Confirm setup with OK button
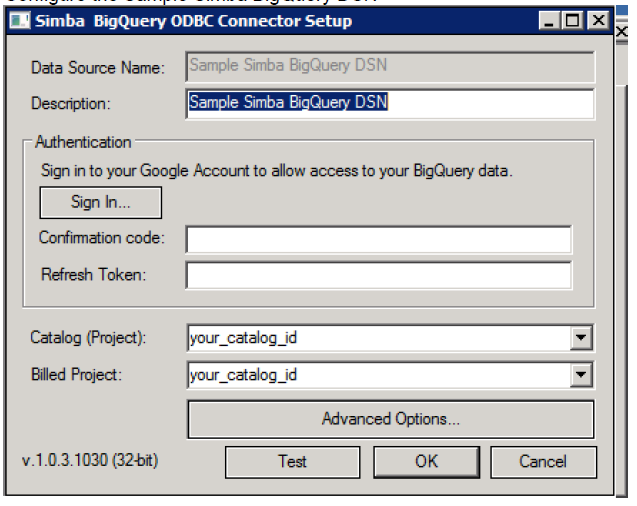The image size is (637, 506). [x=427, y=462]
